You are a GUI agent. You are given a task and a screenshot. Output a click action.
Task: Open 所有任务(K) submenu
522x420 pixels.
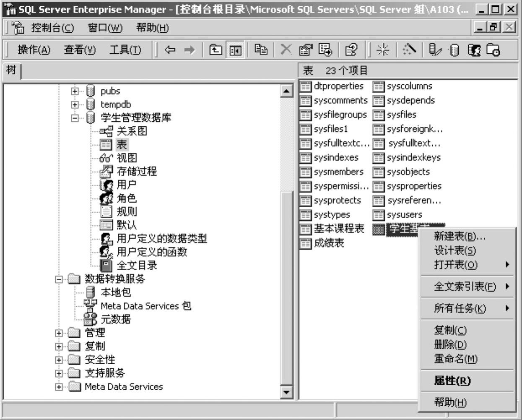click(467, 308)
